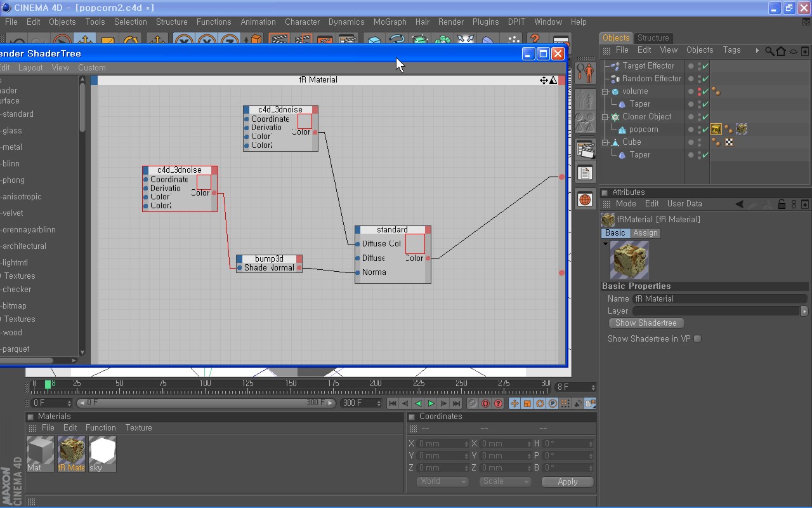Open the MoGraph menu
Image resolution: width=812 pixels, height=508 pixels.
(390, 22)
